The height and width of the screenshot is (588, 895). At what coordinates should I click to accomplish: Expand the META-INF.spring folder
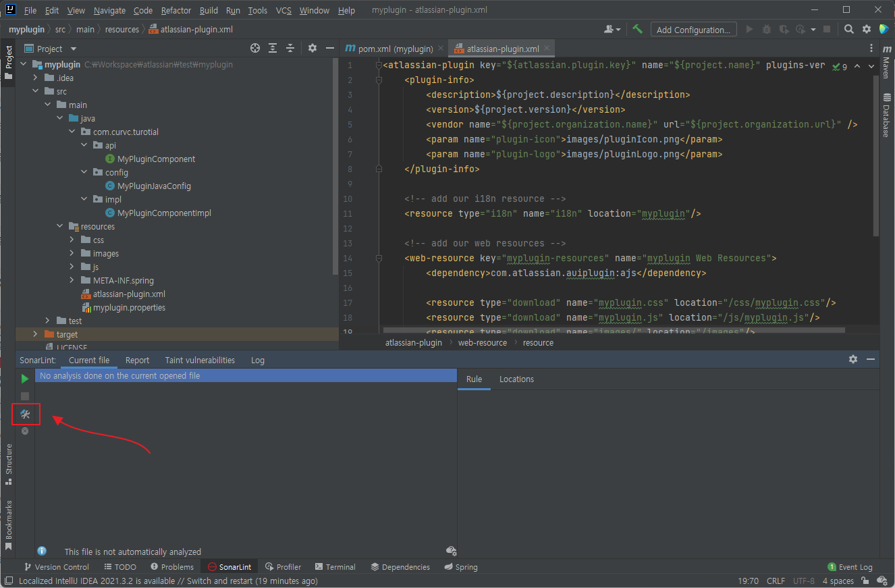(x=72, y=281)
